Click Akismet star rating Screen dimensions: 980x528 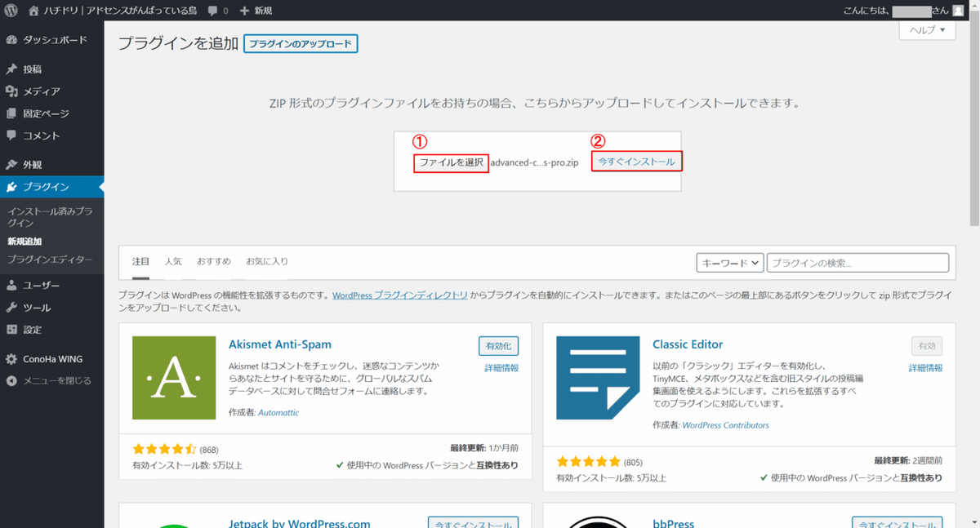tap(164, 449)
